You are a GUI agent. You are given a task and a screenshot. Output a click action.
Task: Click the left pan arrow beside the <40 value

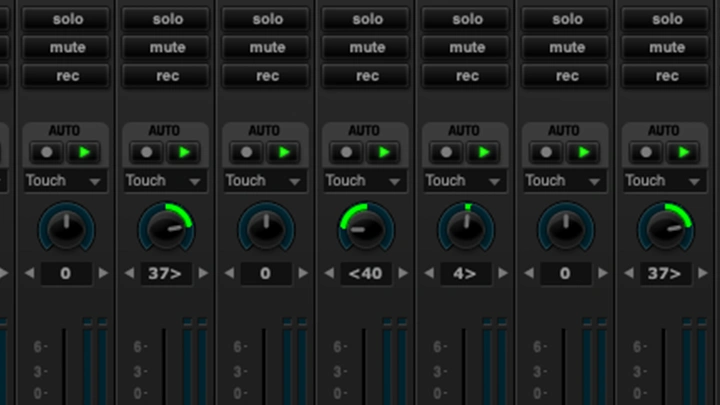click(x=329, y=274)
